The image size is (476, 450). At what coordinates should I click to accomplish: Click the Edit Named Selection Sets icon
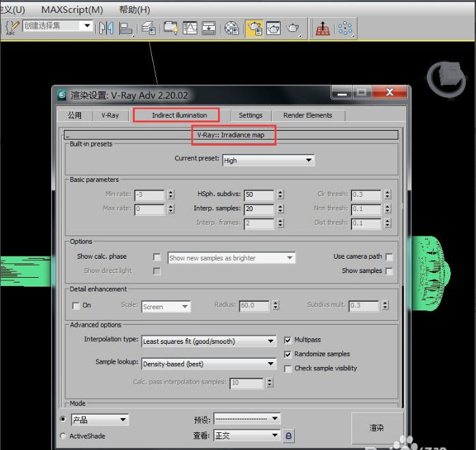pyautogui.click(x=13, y=28)
